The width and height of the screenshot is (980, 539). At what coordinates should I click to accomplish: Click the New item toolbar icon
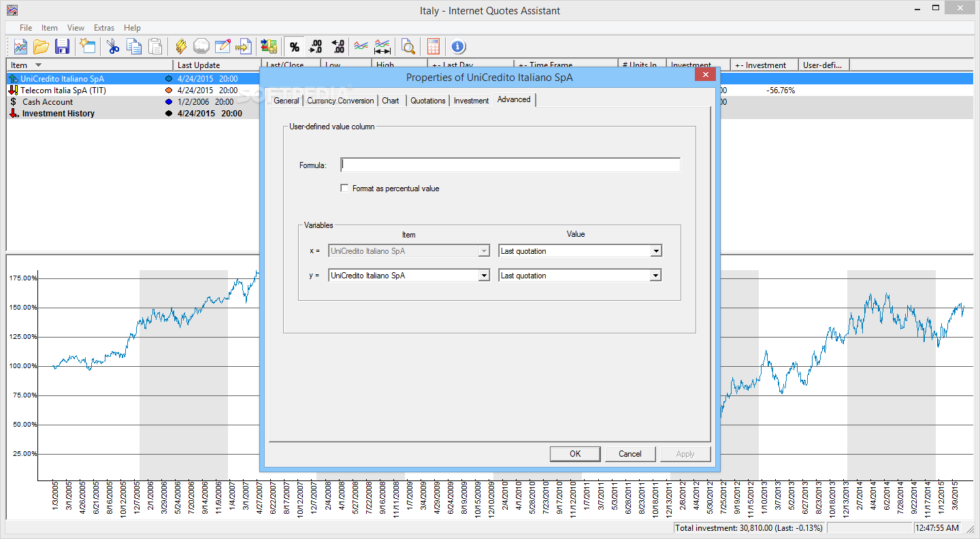pos(87,46)
